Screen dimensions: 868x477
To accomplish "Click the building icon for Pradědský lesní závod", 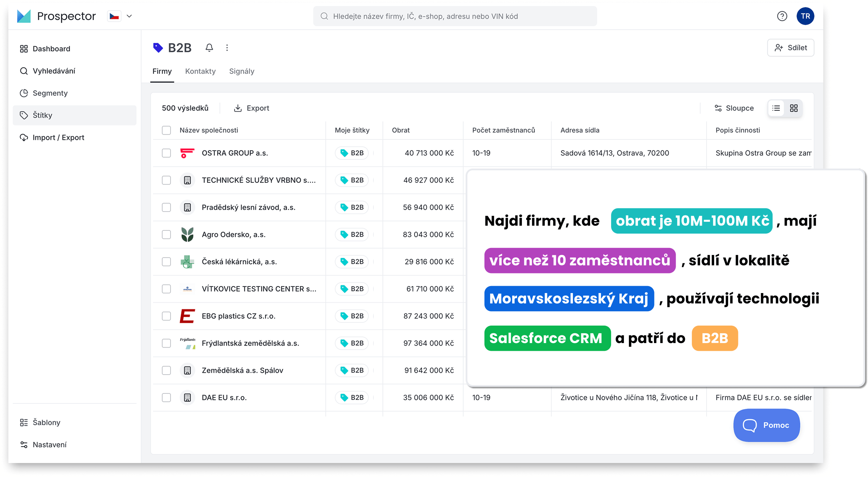I will [x=187, y=207].
